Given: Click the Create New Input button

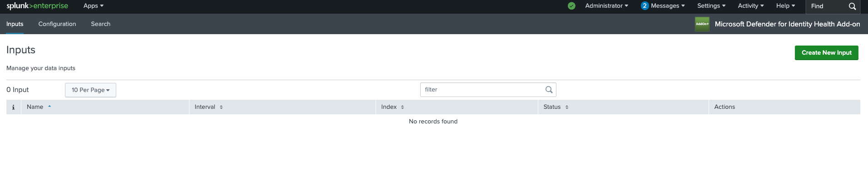Looking at the screenshot, I should click(826, 53).
